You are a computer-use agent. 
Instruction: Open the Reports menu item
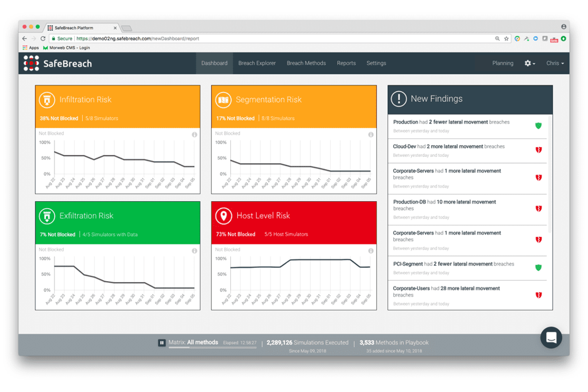coord(346,63)
